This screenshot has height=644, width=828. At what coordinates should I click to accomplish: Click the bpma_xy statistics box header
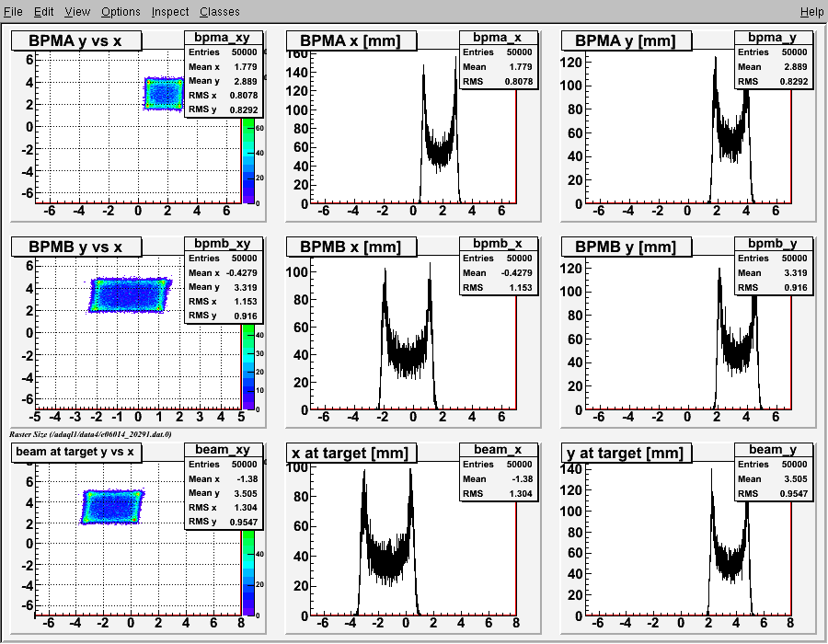224,38
